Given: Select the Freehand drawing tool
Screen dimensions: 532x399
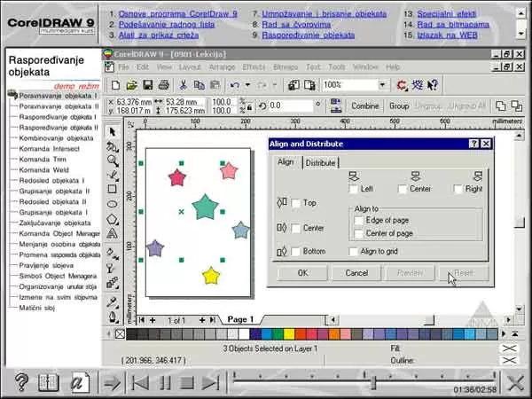Looking at the screenshot, I should click(113, 175).
